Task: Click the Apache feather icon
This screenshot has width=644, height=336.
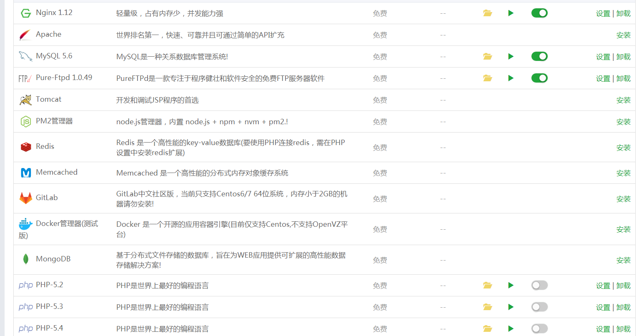Action: 25,35
